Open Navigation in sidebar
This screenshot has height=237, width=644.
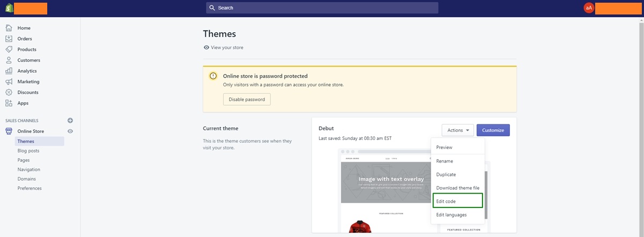[29, 169]
